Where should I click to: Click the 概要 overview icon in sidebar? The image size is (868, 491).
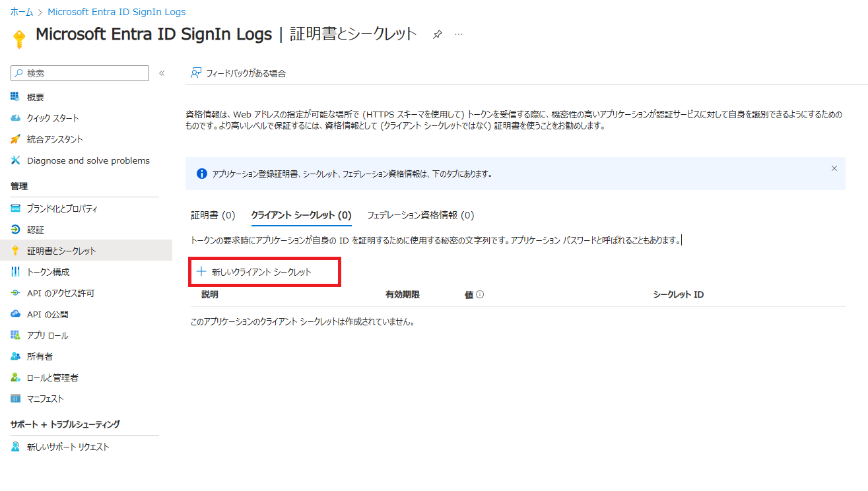tap(15, 97)
